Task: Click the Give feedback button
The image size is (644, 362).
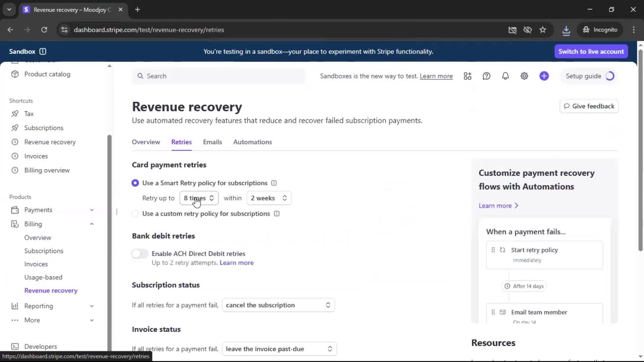Action: (589, 106)
